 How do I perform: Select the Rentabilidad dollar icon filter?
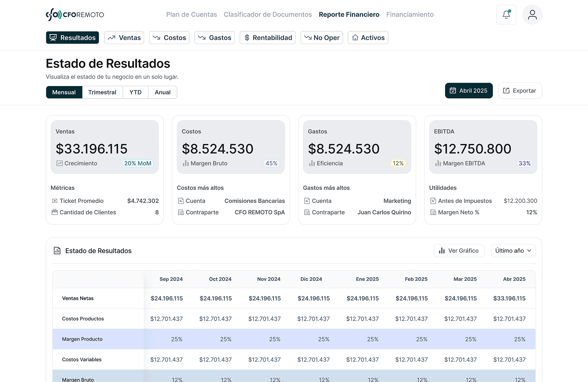coord(247,37)
